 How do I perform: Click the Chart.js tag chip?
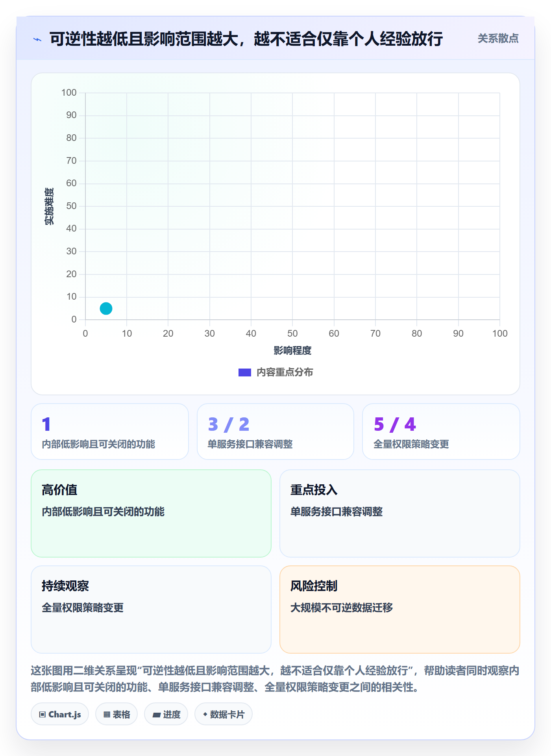click(60, 714)
